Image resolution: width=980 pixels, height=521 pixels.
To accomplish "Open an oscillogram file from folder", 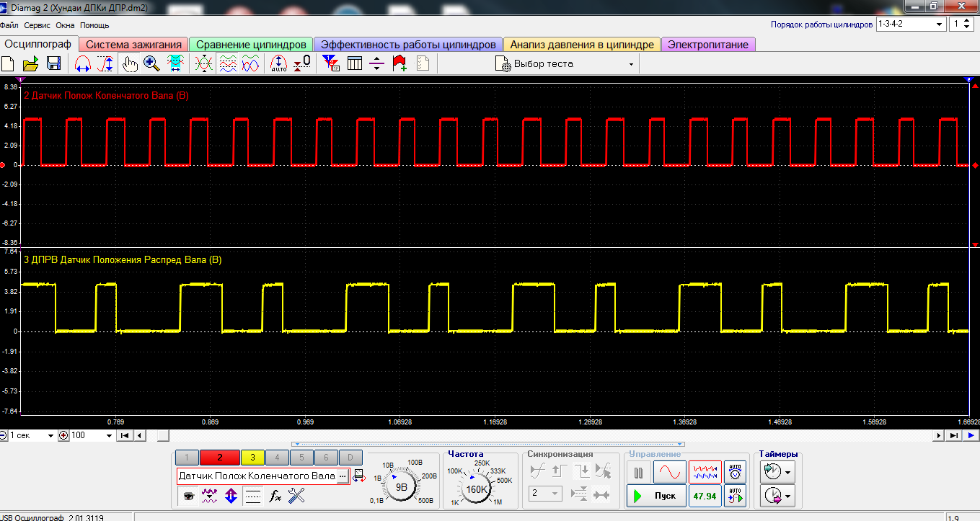I will (x=30, y=63).
